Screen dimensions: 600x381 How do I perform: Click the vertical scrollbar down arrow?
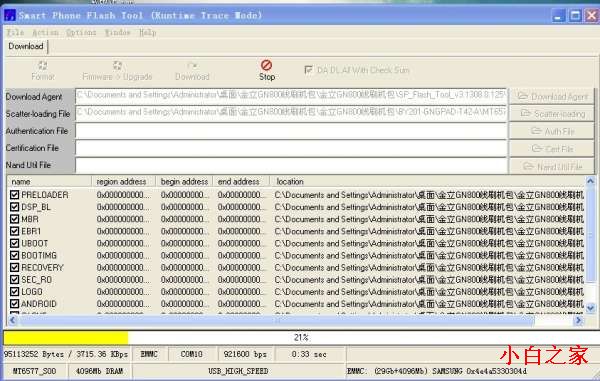point(590,308)
